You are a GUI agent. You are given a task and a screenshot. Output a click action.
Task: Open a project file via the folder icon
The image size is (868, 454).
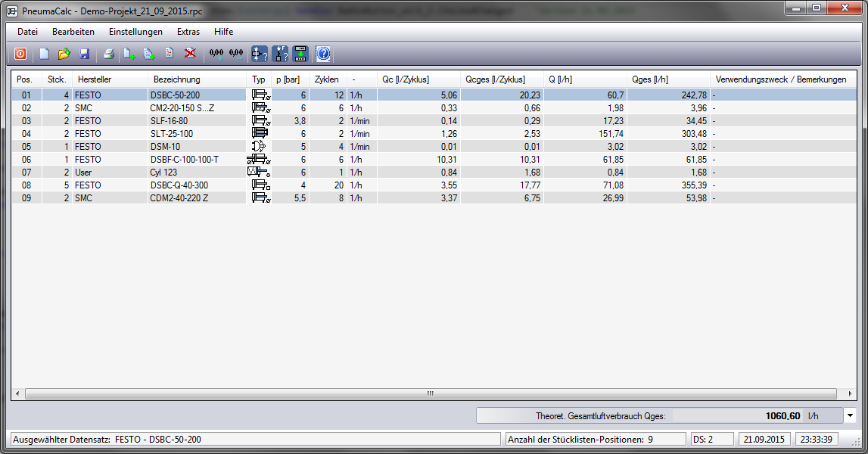click(x=64, y=54)
